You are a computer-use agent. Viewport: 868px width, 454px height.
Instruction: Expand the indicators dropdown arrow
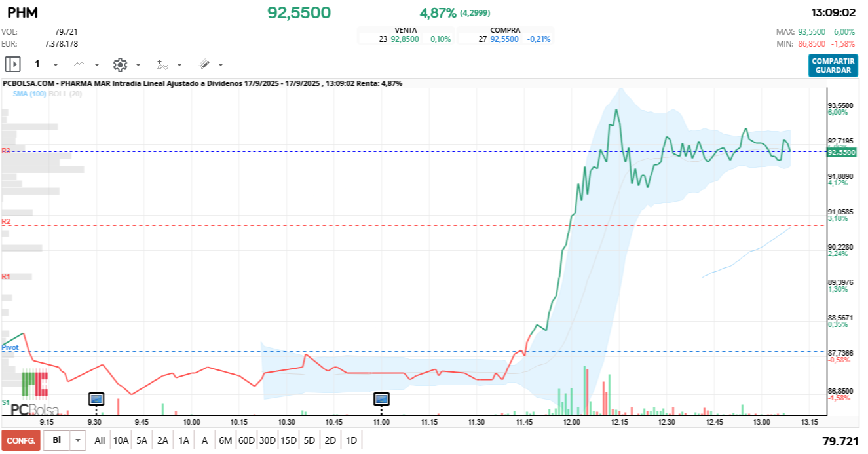click(179, 65)
